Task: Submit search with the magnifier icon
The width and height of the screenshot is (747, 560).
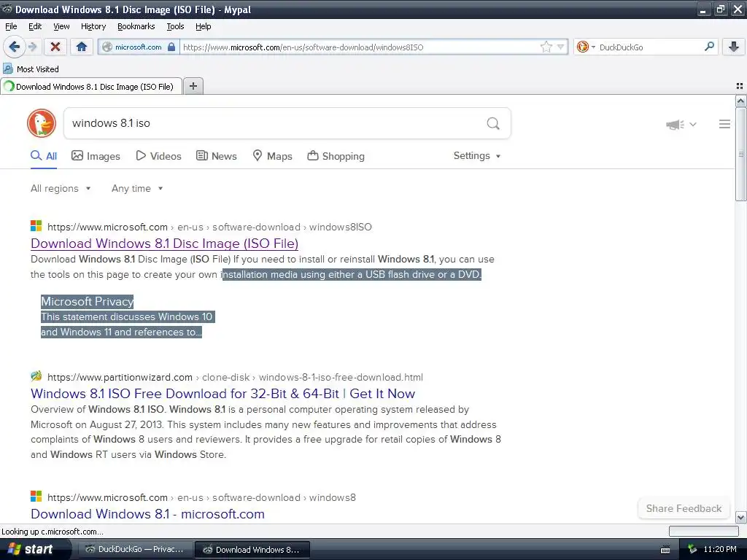Action: point(493,124)
